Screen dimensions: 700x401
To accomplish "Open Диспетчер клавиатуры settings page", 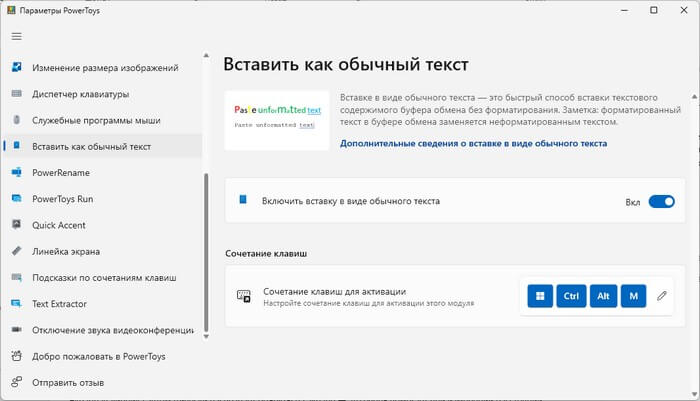I will point(81,94).
